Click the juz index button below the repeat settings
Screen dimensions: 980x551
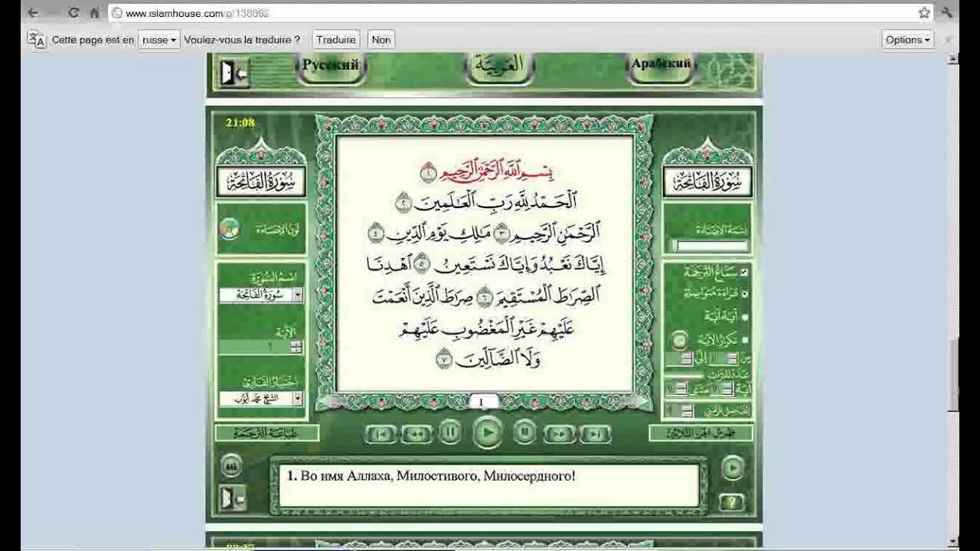pyautogui.click(x=700, y=433)
